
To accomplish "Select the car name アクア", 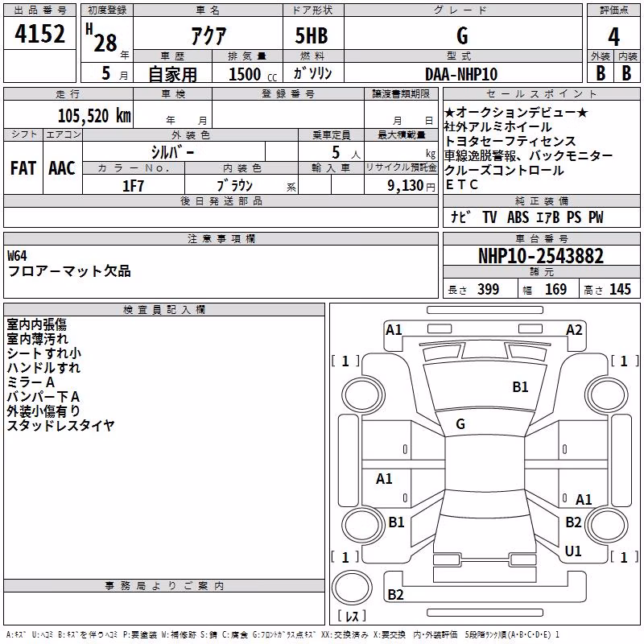I will (x=208, y=35).
